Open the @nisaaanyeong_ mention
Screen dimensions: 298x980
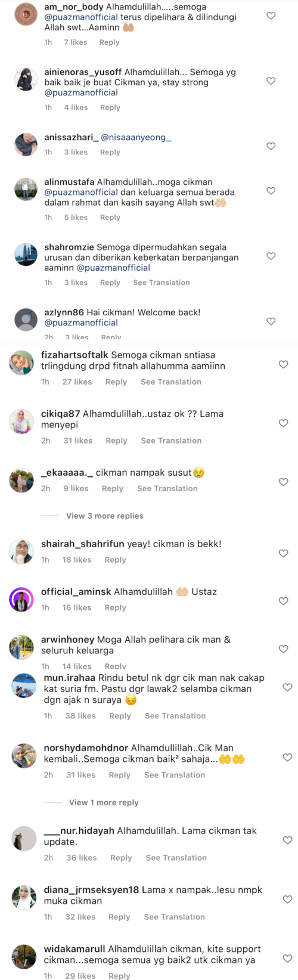click(136, 137)
